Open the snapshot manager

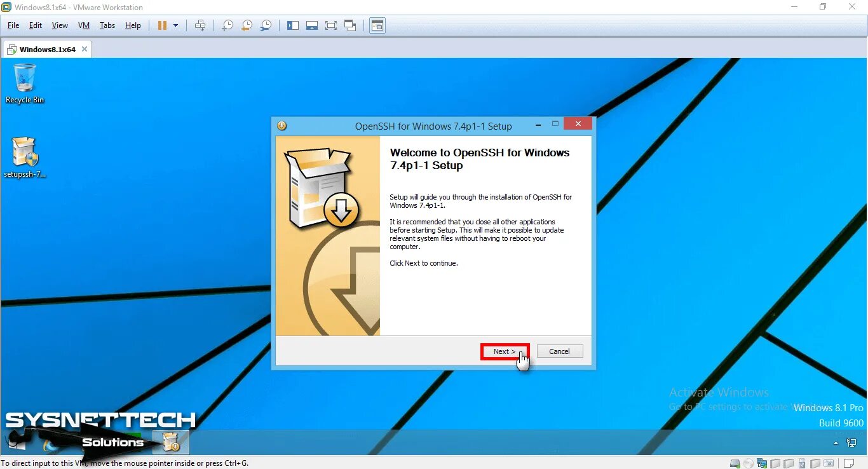pos(266,25)
